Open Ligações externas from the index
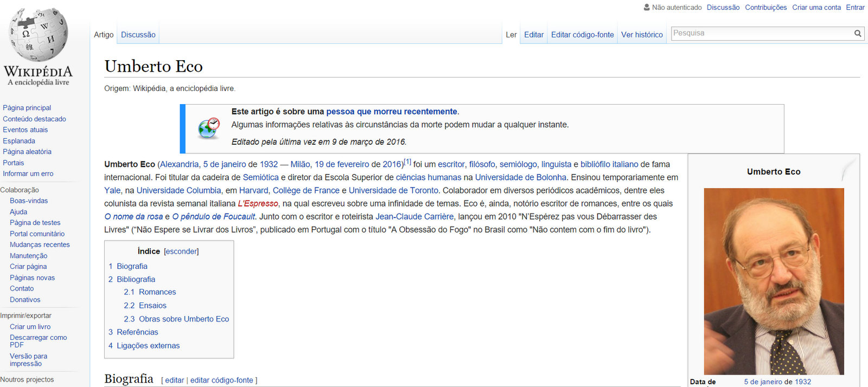This screenshot has width=868, height=387. coord(148,346)
